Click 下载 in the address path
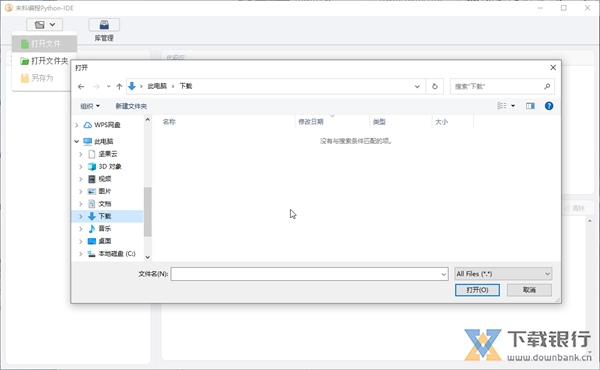 pos(186,86)
